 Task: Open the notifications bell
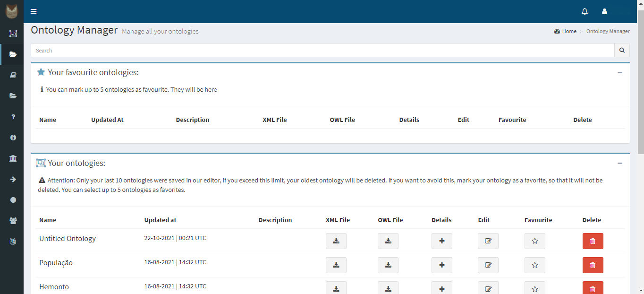[x=585, y=11]
